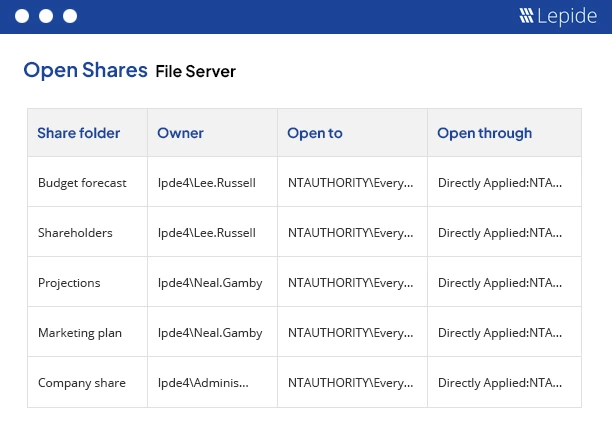Click the File Server label
The width and height of the screenshot is (612, 430).
pyautogui.click(x=195, y=71)
